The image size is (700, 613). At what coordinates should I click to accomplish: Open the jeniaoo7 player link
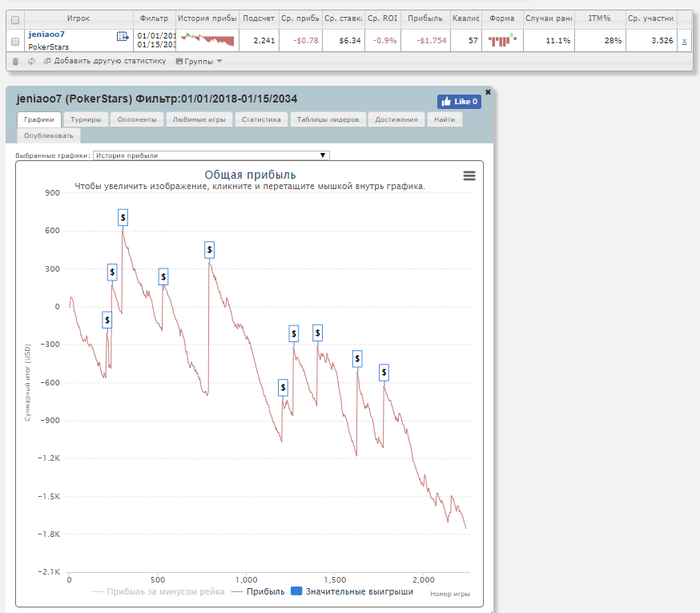point(46,34)
